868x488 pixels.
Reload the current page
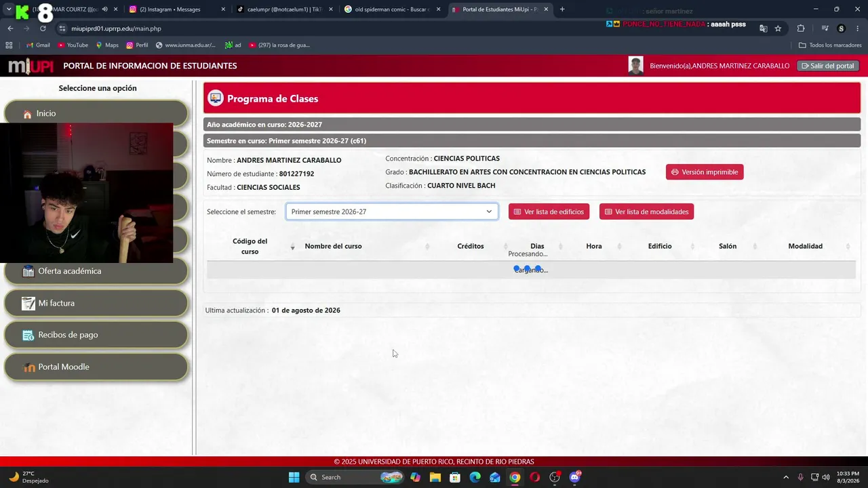pyautogui.click(x=43, y=28)
